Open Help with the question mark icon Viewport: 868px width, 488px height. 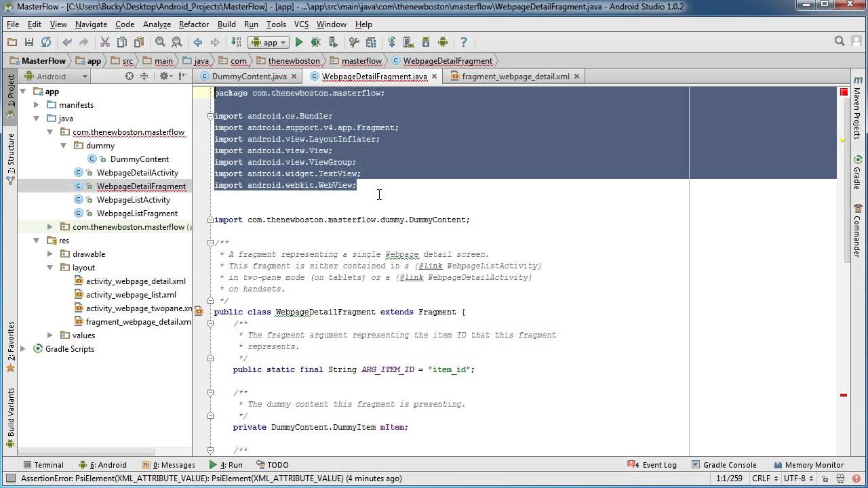pyautogui.click(x=464, y=42)
